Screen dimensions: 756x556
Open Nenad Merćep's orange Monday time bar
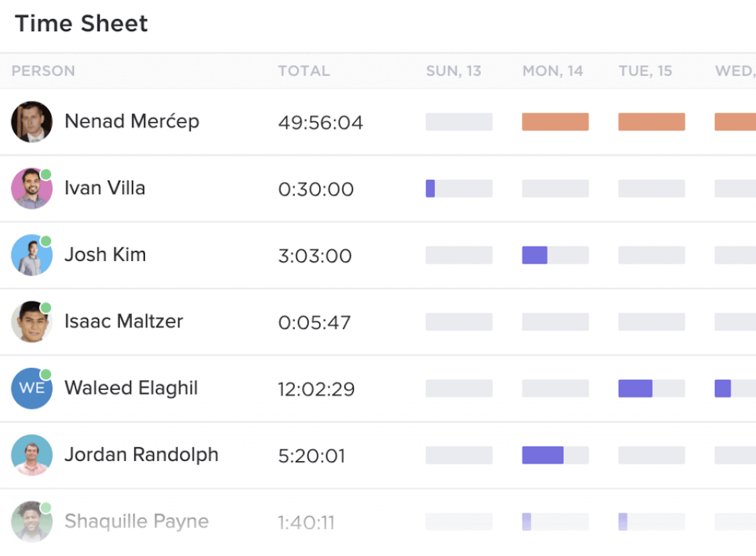555,122
